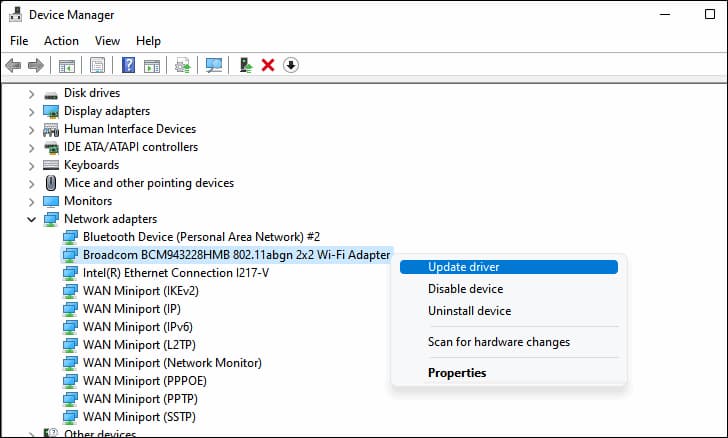Click the black down-arrow Disable device toolbar icon
728x438 pixels.
(x=291, y=65)
